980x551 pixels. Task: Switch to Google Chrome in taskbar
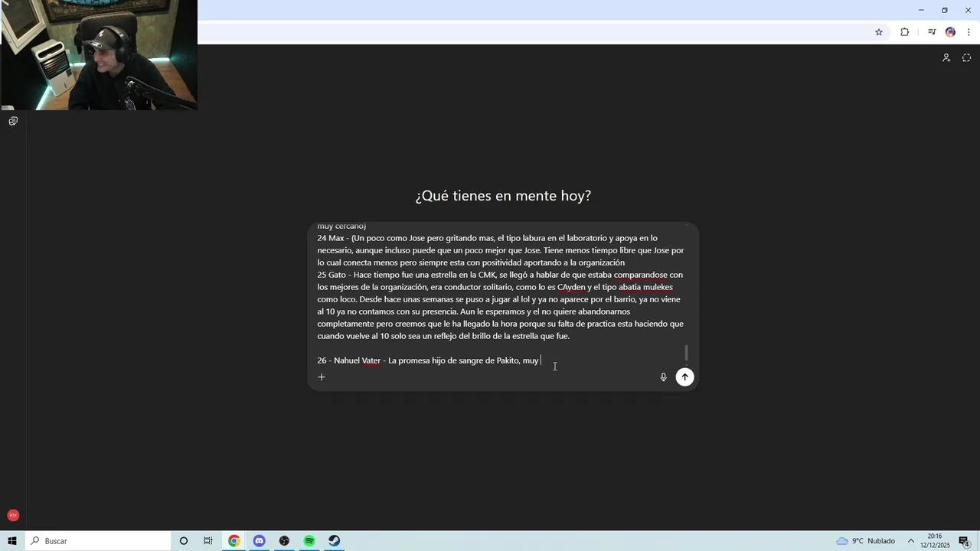(x=234, y=541)
